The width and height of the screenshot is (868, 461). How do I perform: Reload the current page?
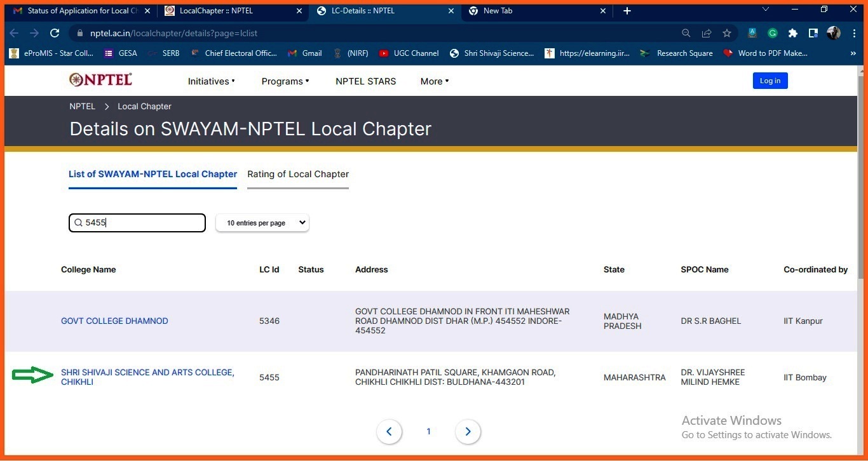(55, 33)
